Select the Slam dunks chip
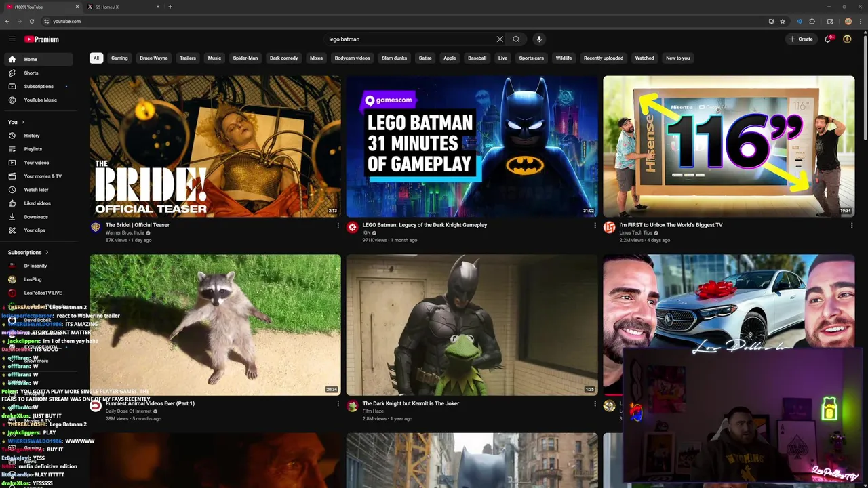Screen dimensions: 868x488 [x=395, y=58]
